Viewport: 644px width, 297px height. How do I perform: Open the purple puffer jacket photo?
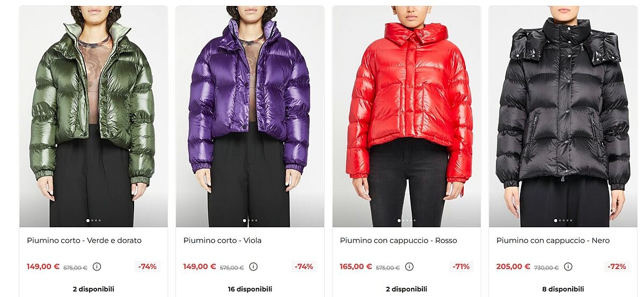coord(250,117)
